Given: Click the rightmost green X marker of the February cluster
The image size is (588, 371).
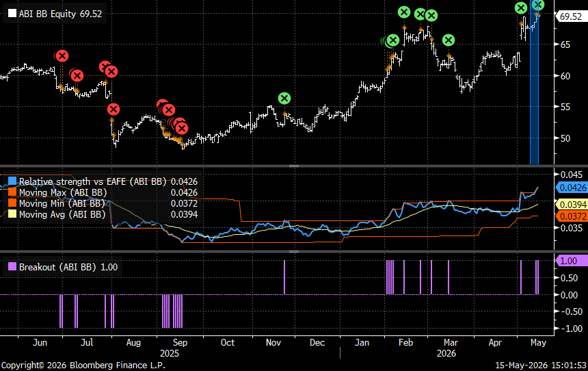Looking at the screenshot, I should point(431,16).
